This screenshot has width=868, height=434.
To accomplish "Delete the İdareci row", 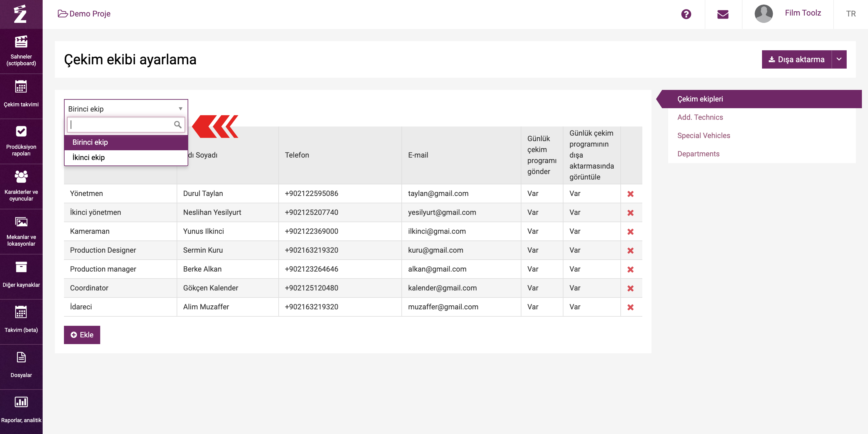I will [630, 307].
